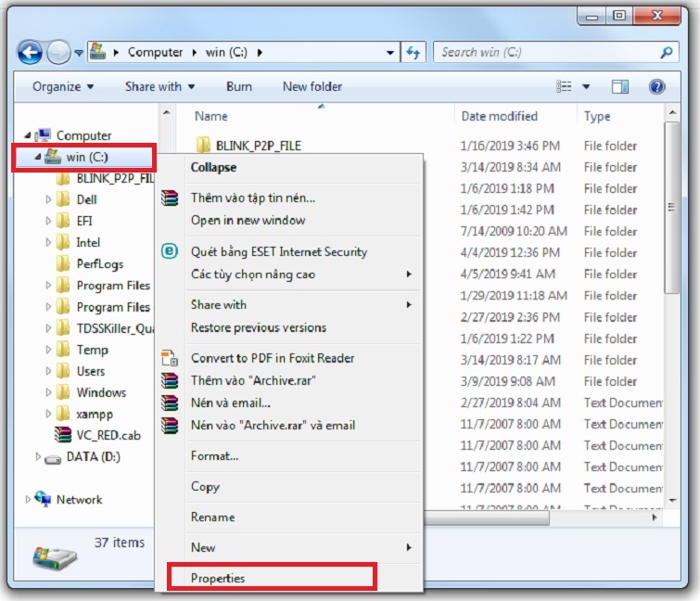Open the view options dropdown arrow

(x=586, y=86)
